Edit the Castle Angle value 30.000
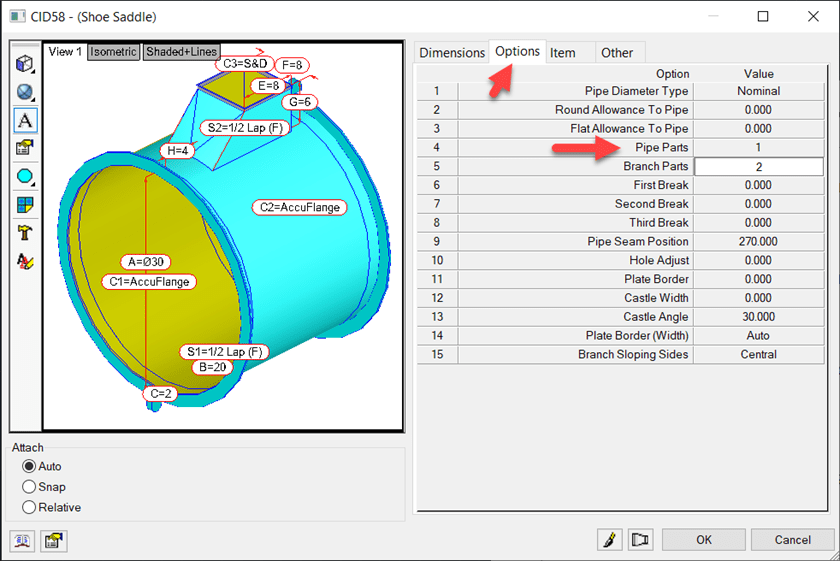Image resolution: width=840 pixels, height=561 pixels. coord(759,317)
